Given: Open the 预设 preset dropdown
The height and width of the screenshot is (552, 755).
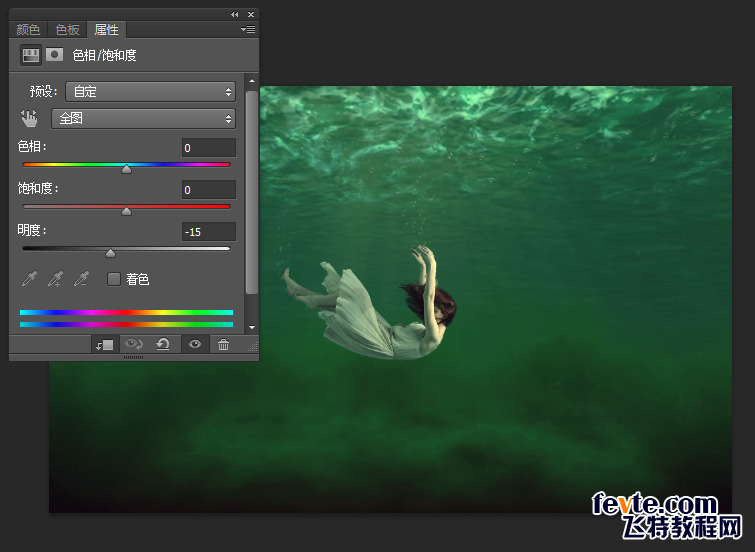Looking at the screenshot, I should 150,92.
